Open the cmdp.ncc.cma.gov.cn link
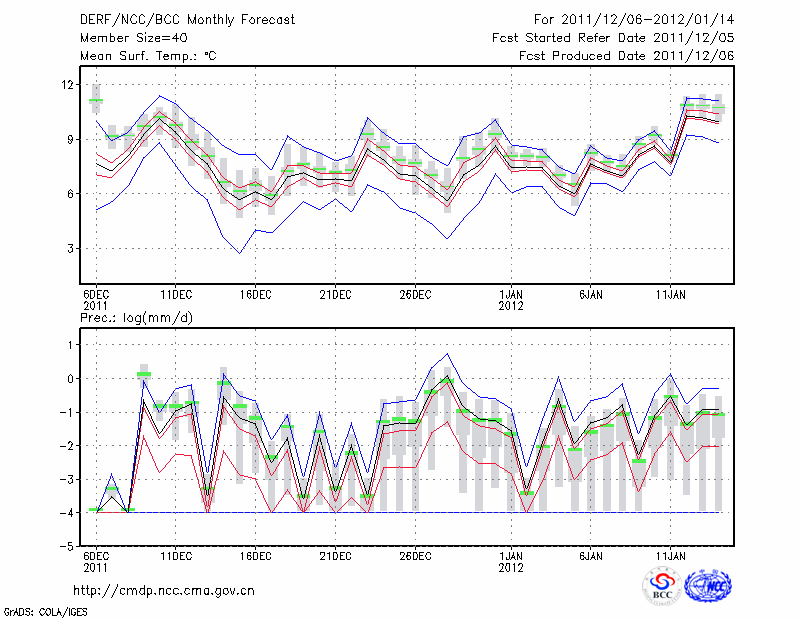This screenshot has width=800, height=618. (164, 591)
